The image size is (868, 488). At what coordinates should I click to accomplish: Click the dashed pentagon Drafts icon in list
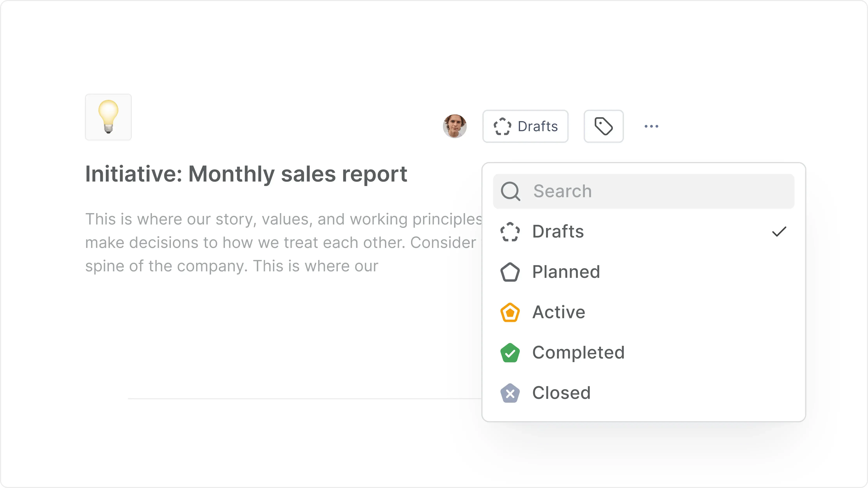510,232
